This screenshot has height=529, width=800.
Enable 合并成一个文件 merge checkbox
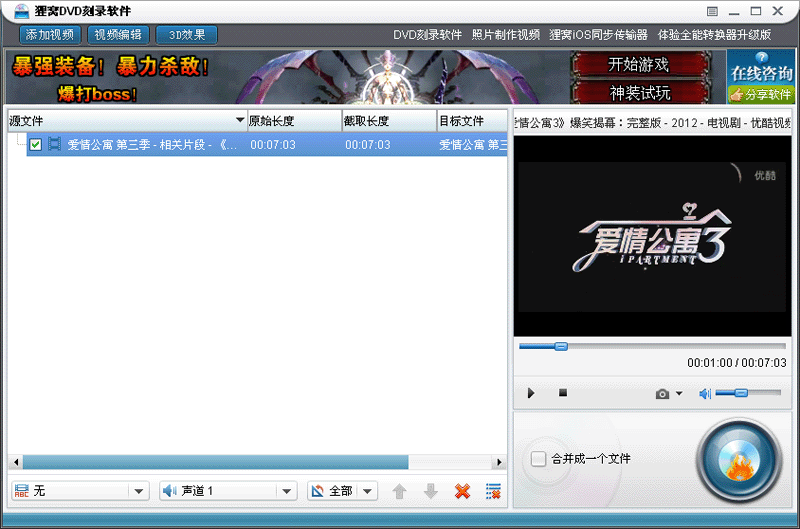538,459
